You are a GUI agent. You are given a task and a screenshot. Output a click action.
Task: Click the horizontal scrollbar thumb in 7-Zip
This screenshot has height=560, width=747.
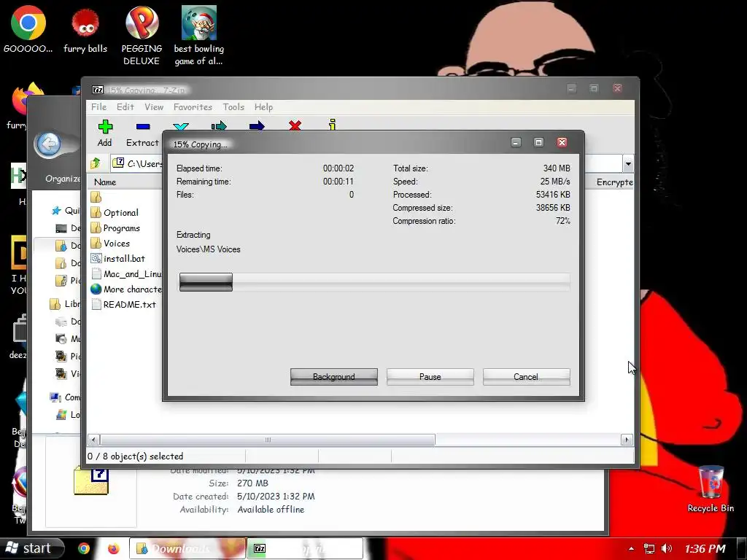[268, 440]
